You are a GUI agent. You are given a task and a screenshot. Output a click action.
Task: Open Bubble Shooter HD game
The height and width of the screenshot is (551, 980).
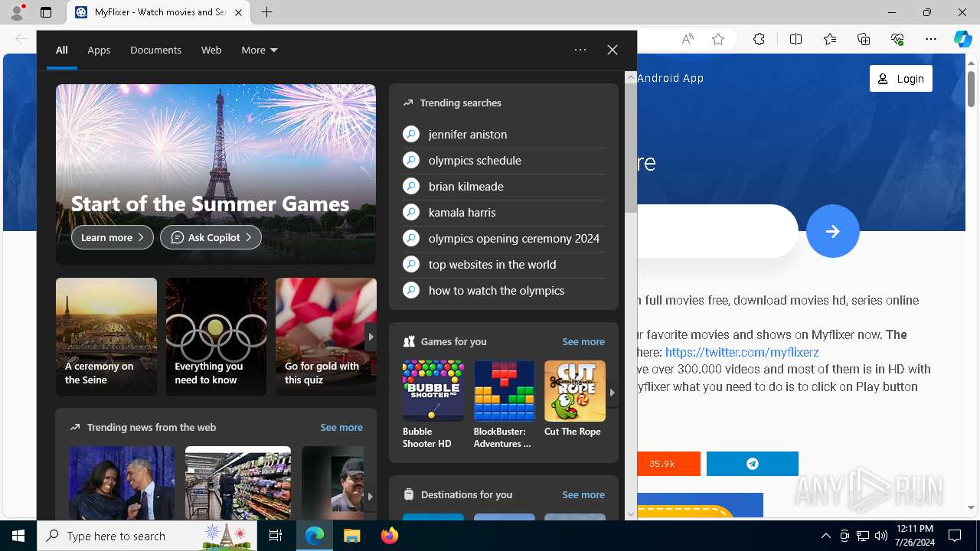433,405
